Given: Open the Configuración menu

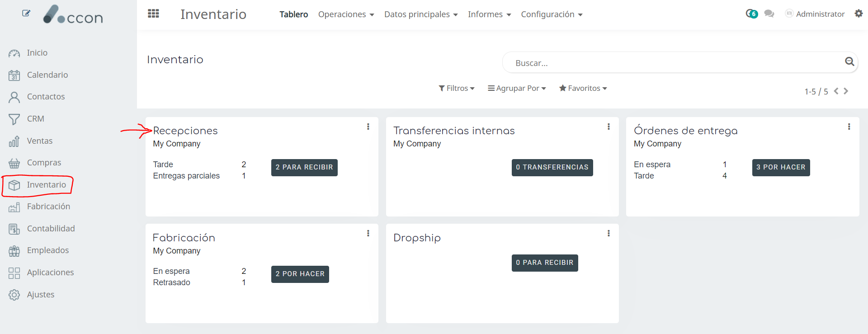Looking at the screenshot, I should tap(552, 14).
